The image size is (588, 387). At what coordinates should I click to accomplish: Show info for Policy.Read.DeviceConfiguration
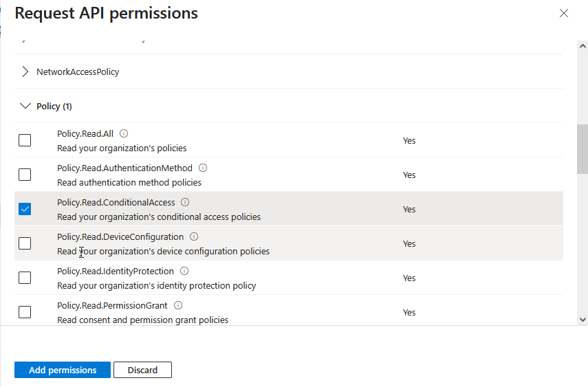[194, 236]
